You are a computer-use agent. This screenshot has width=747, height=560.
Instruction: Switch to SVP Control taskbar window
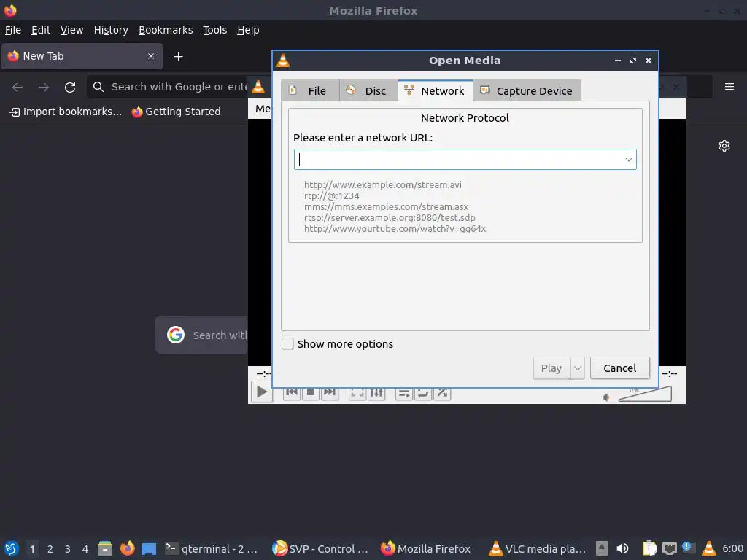click(x=320, y=548)
